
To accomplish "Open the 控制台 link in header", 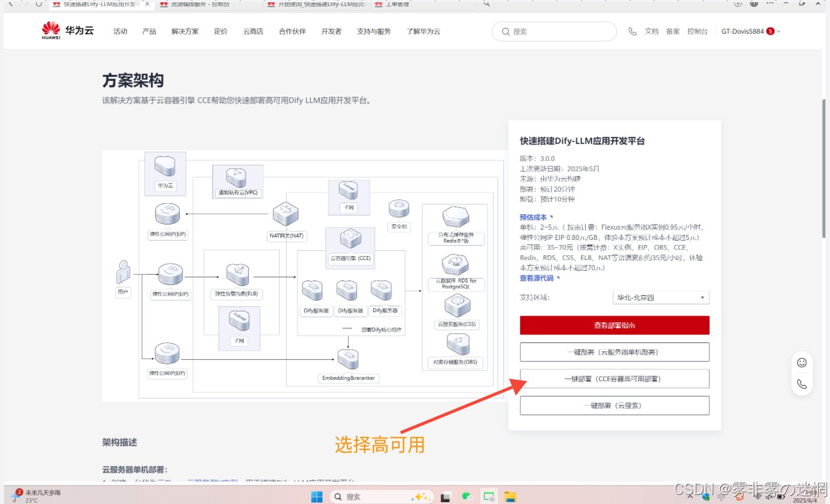I will point(698,31).
